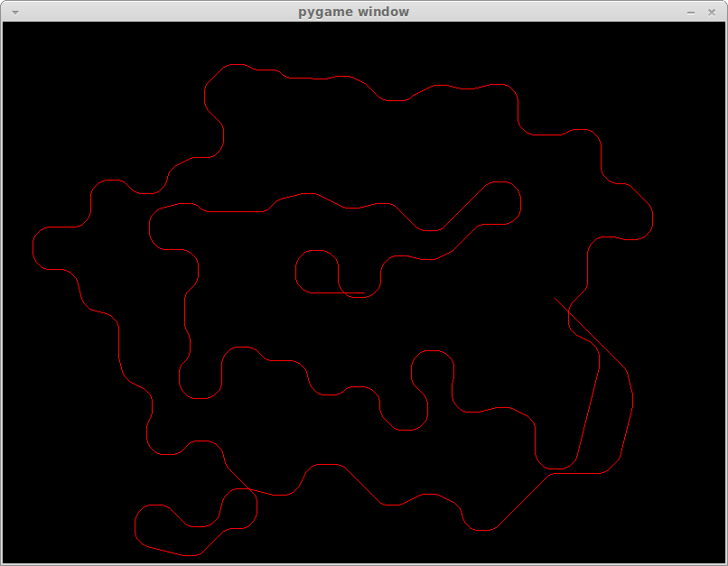Minimize the pygame window

(x=691, y=12)
